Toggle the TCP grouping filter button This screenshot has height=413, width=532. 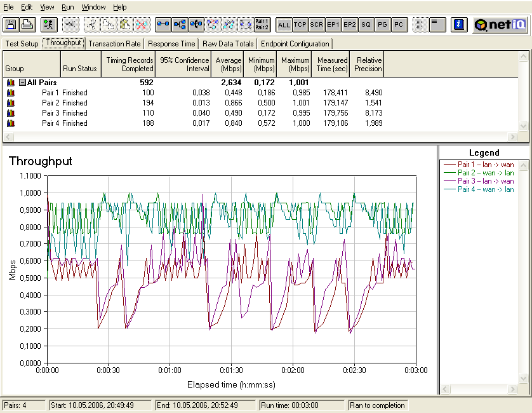coord(300,25)
